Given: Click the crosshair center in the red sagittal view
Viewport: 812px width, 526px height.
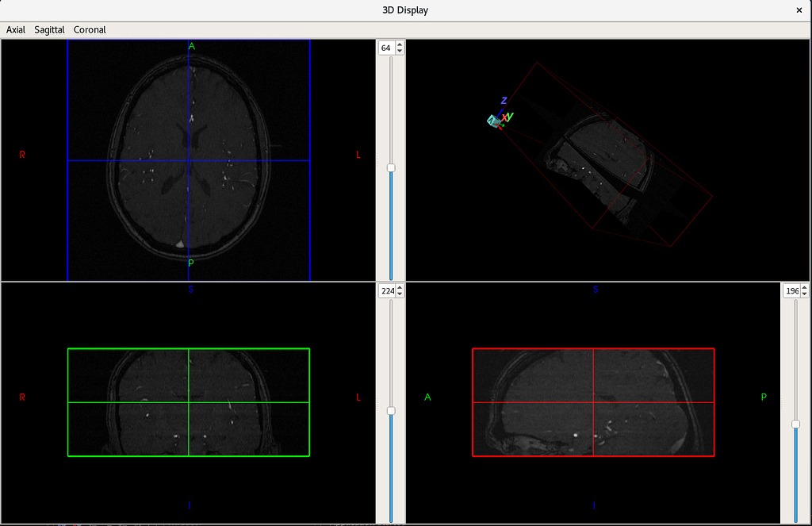Looking at the screenshot, I should 593,402.
